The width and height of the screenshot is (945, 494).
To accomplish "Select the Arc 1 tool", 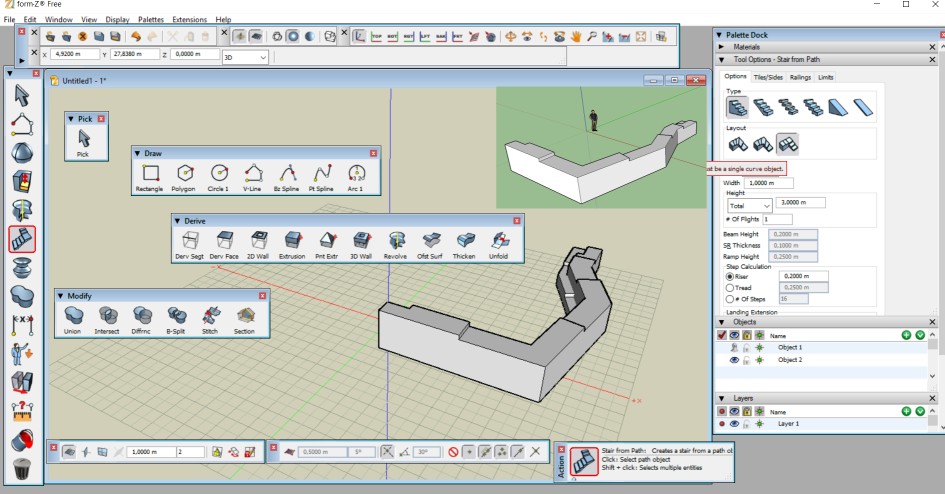I will (x=356, y=178).
